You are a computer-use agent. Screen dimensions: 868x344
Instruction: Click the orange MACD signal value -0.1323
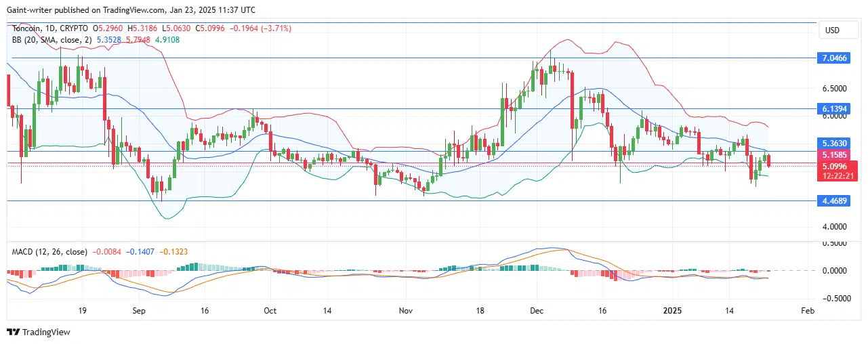(173, 252)
